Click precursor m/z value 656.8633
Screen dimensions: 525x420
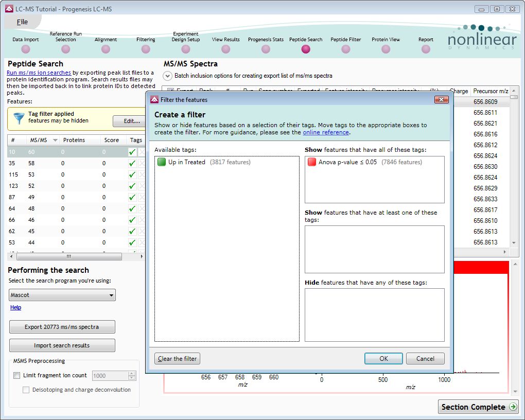pos(485,199)
